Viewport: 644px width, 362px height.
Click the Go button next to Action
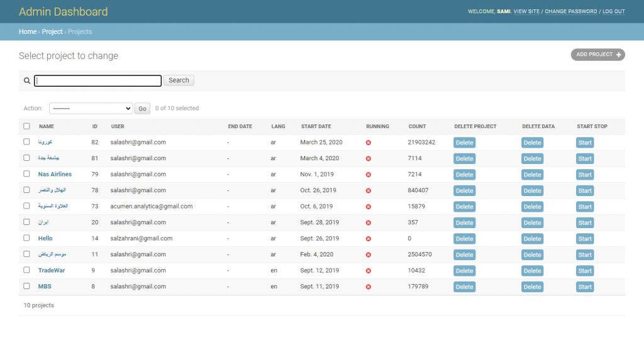(x=142, y=108)
